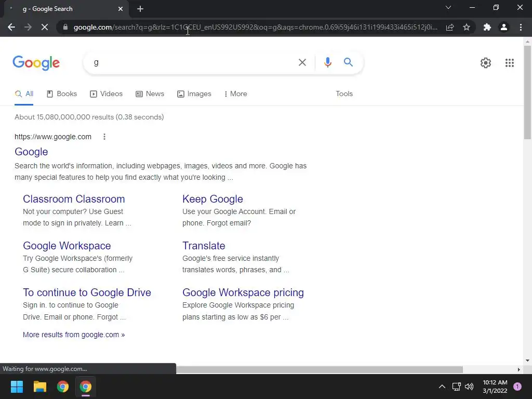Submit search with the magnifier icon
This screenshot has height=399, width=532.
(x=348, y=62)
